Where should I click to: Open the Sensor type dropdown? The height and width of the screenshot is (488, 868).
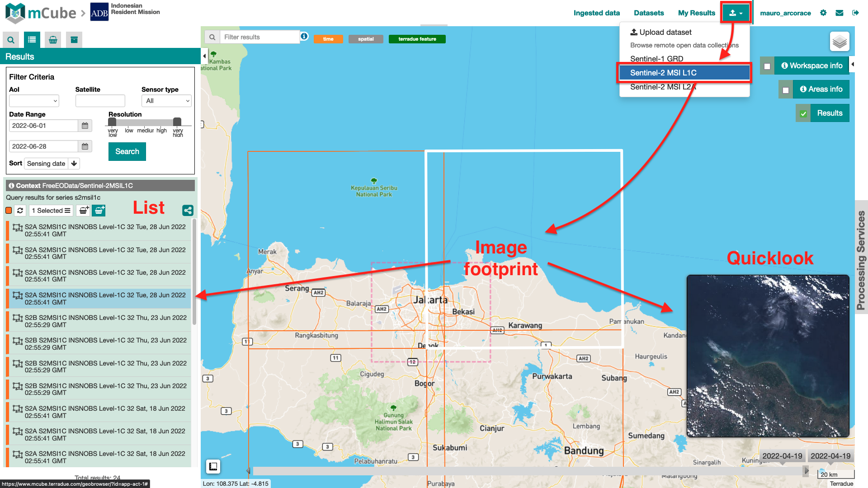(x=166, y=101)
